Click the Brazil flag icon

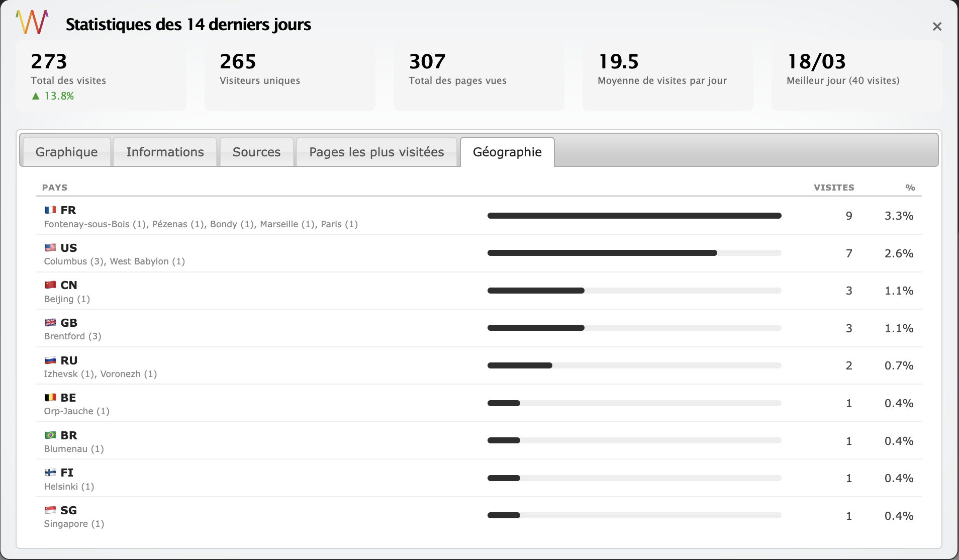(50, 435)
